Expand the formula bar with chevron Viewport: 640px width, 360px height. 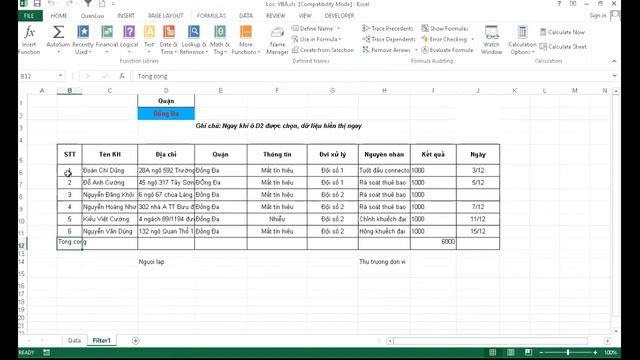tap(614, 76)
